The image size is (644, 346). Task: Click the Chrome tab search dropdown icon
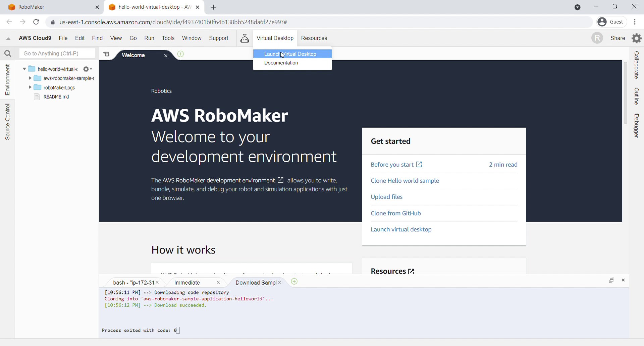pos(577,7)
